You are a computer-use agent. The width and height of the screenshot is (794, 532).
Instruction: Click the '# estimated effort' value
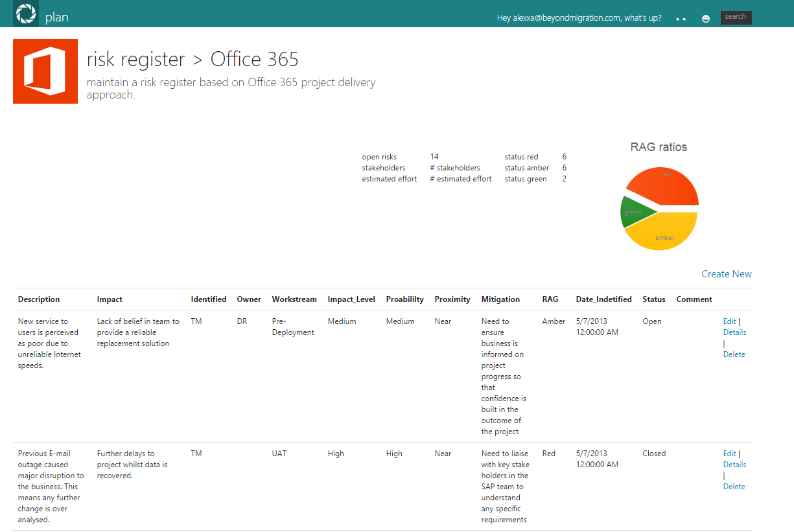[x=461, y=179]
